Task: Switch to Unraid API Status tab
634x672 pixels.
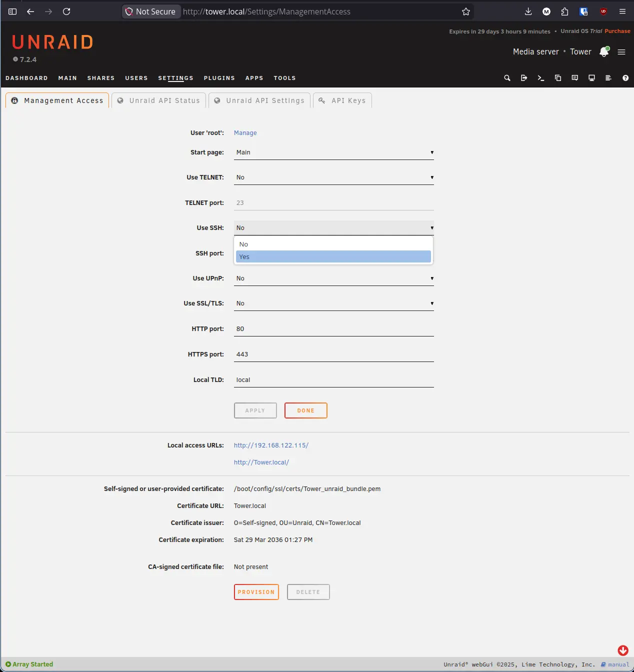Action: click(x=159, y=100)
